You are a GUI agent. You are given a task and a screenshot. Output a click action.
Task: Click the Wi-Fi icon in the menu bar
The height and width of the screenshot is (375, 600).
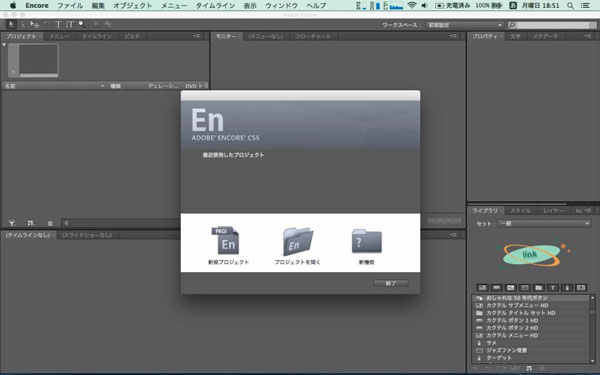pos(412,5)
